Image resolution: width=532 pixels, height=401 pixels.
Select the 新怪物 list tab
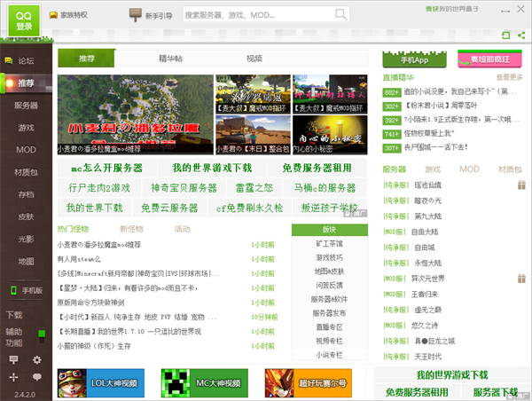[131, 229]
